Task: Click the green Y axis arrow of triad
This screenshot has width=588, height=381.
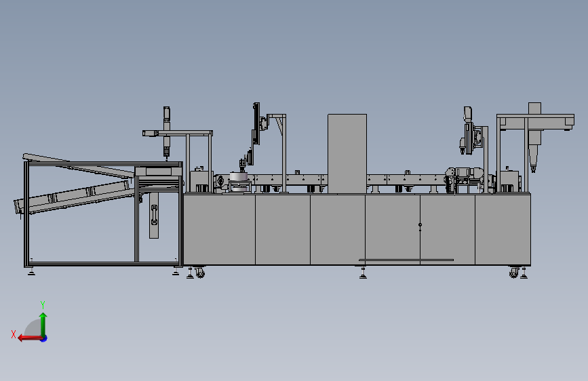Action: pyautogui.click(x=43, y=323)
